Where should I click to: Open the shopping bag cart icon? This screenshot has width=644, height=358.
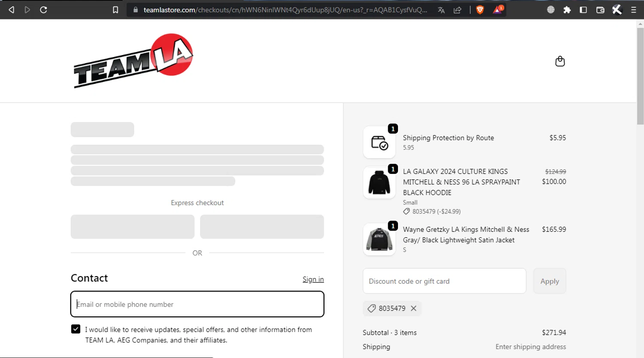(560, 61)
